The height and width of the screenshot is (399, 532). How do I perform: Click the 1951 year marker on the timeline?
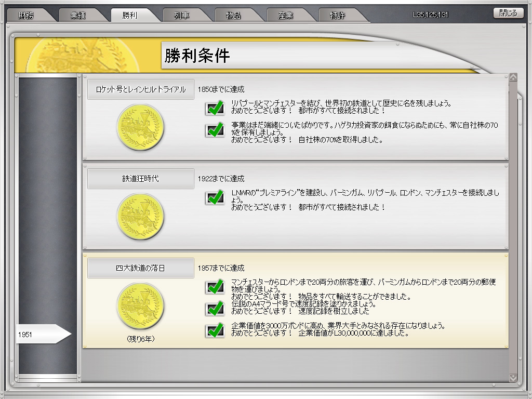(x=42, y=334)
